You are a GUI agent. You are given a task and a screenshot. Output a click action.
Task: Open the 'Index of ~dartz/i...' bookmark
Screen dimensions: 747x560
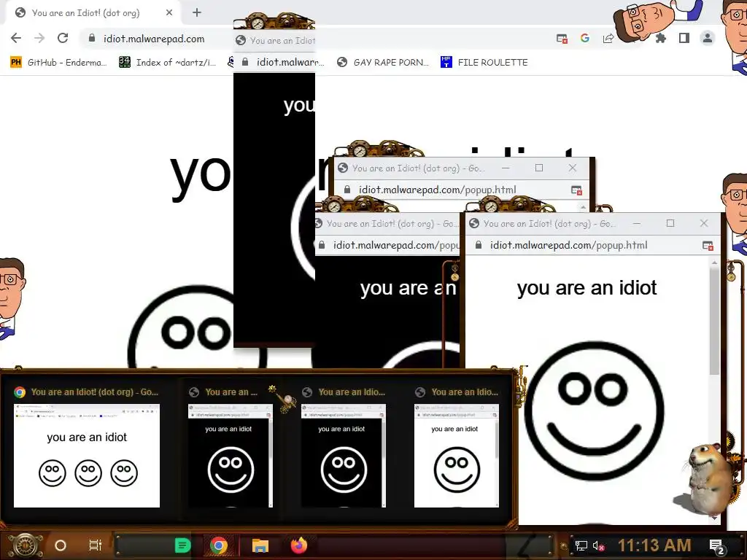[x=168, y=63]
